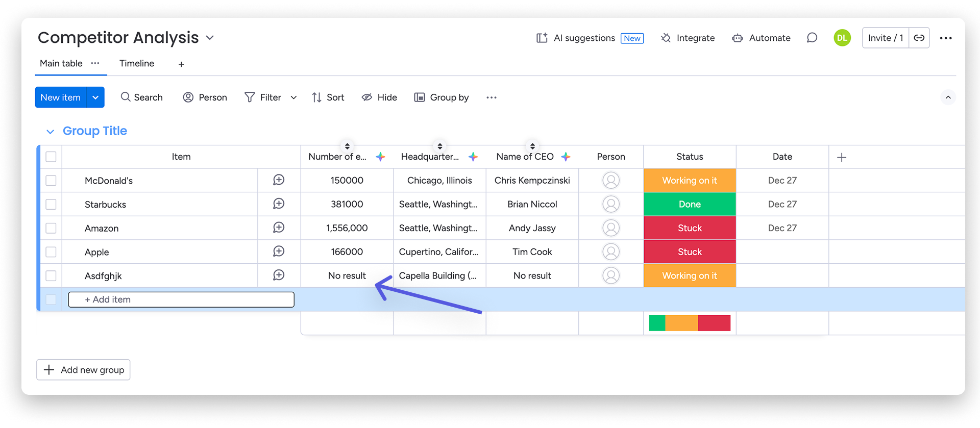Add new group button
The width and height of the screenshot is (980, 428).
coord(83,370)
